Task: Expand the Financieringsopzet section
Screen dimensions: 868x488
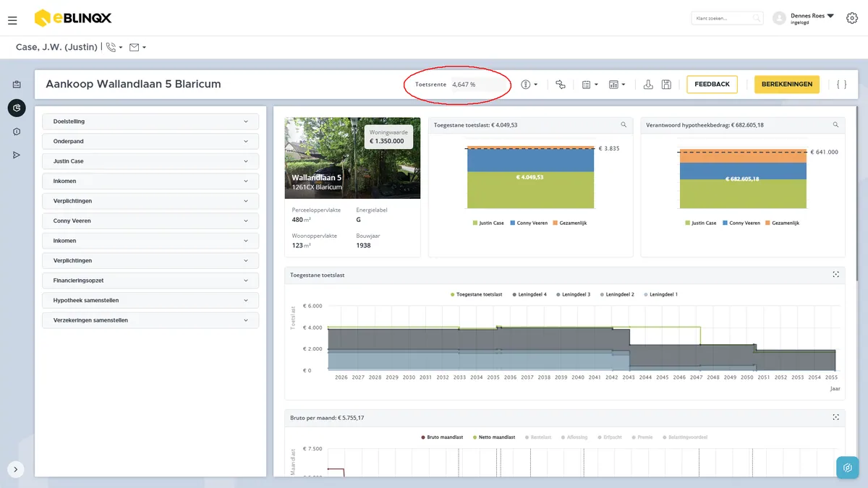Action: (x=150, y=281)
